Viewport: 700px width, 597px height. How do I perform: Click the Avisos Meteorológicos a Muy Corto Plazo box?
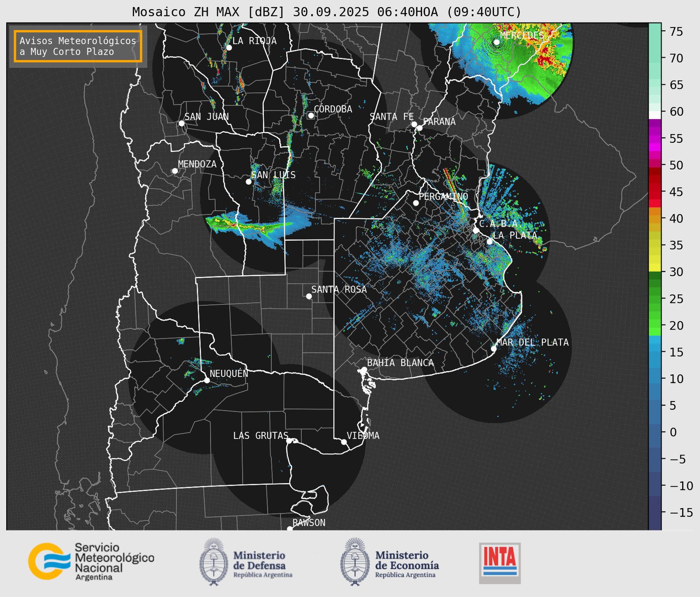click(x=78, y=46)
